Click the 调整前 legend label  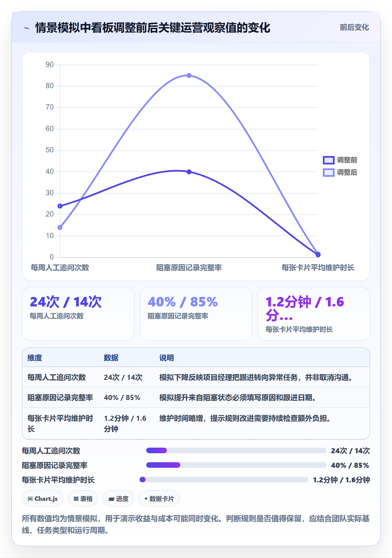[x=347, y=160]
